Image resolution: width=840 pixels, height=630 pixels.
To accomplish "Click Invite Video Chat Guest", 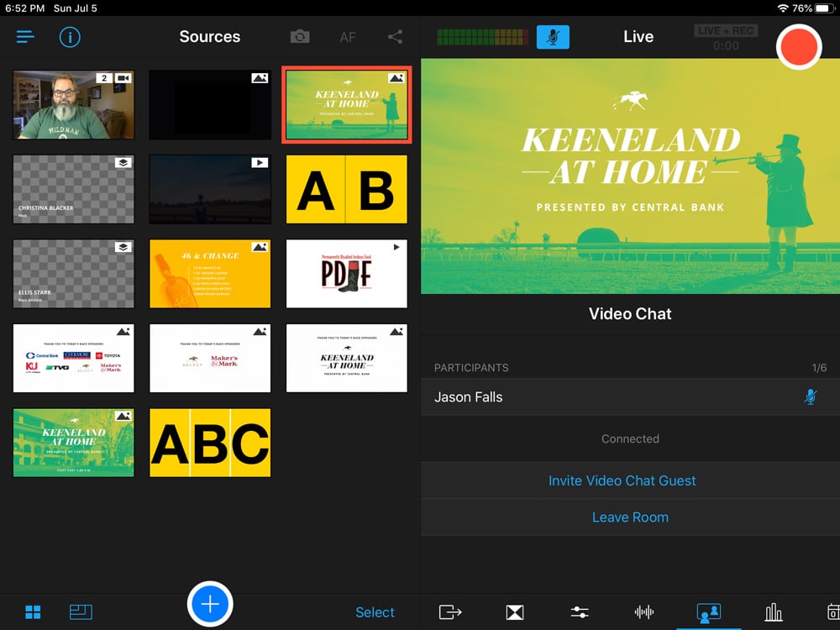I will coord(622,480).
